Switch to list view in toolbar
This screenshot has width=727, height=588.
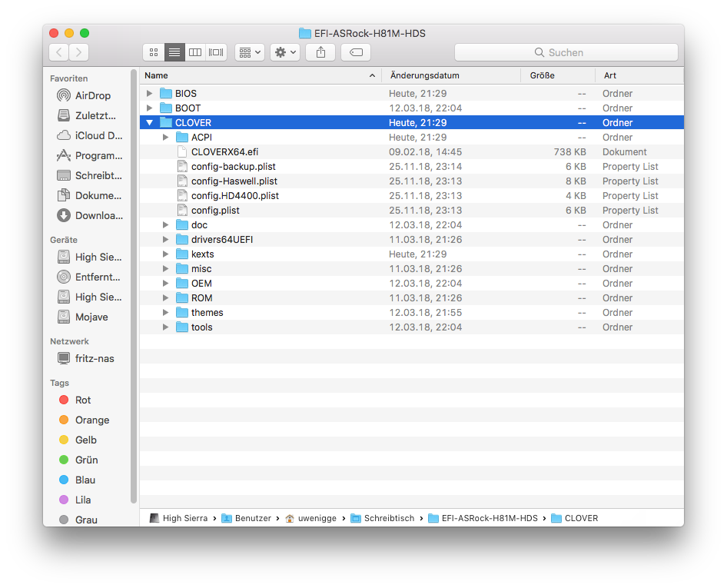[x=174, y=52]
